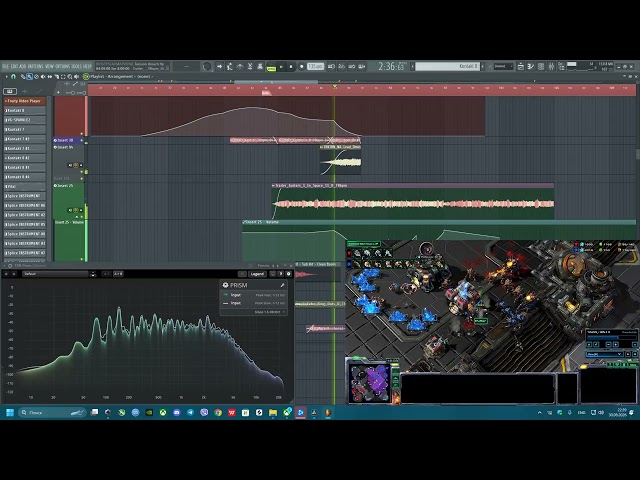Toggle the green pattern/song mode switch
640x480 pixels.
[271, 68]
